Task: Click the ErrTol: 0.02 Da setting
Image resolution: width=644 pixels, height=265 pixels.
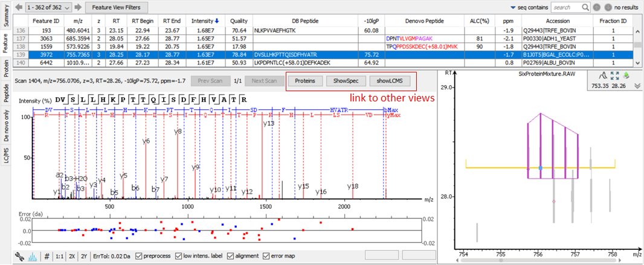Action: 112,256
